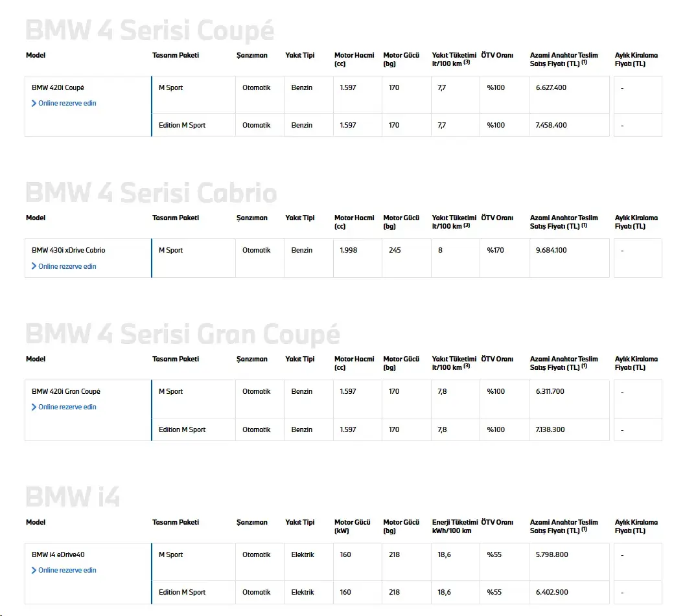Viewport: 685px width, 616px height.
Task: Select the BMW 4 Serisi Gran Coupé heading
Action: [183, 334]
